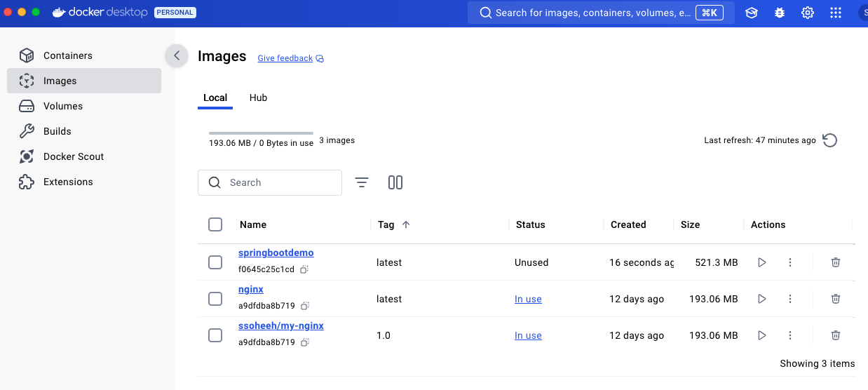Select the 521.3 MB size cell
868x390 pixels.
tap(717, 262)
